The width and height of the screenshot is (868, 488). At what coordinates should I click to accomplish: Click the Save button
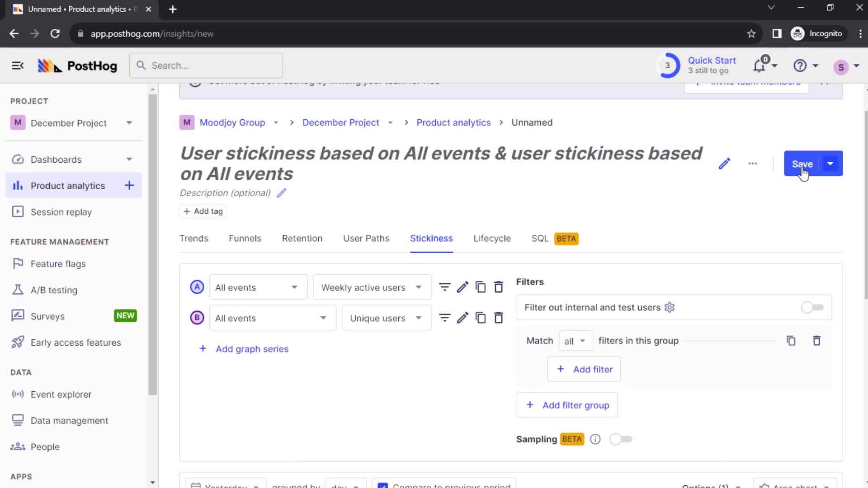(802, 164)
